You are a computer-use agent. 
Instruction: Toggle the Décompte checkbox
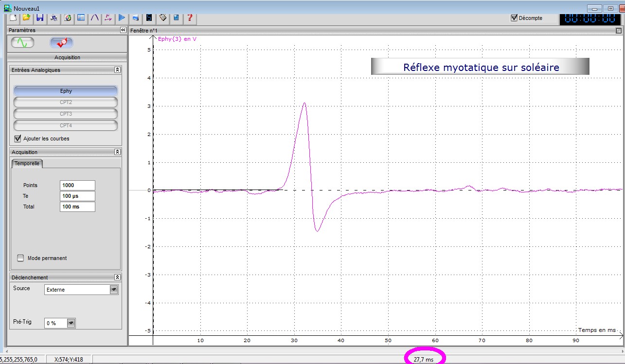pyautogui.click(x=514, y=18)
